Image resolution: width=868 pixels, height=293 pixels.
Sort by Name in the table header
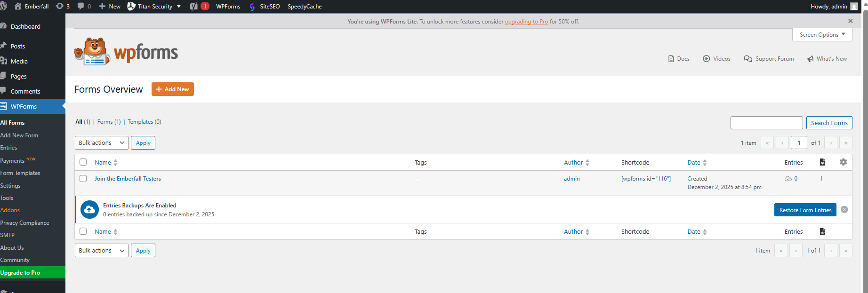106,162
